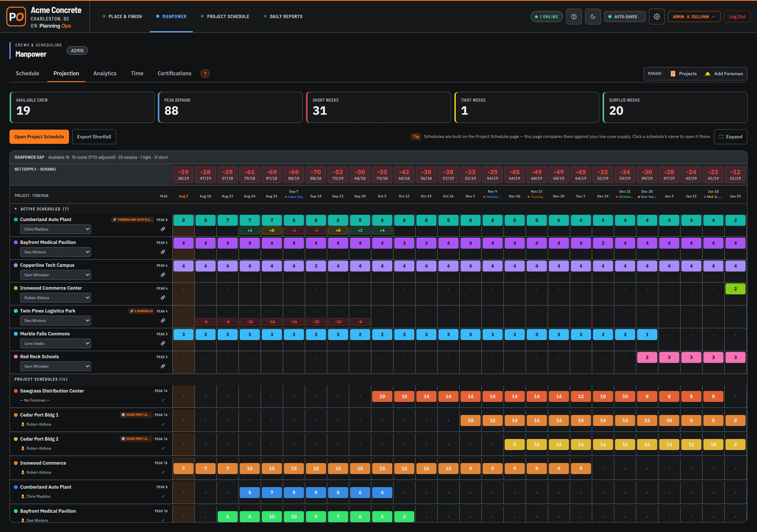Click pink color dot of Red Rock Schools
This screenshot has width=757, height=532.
point(16,357)
